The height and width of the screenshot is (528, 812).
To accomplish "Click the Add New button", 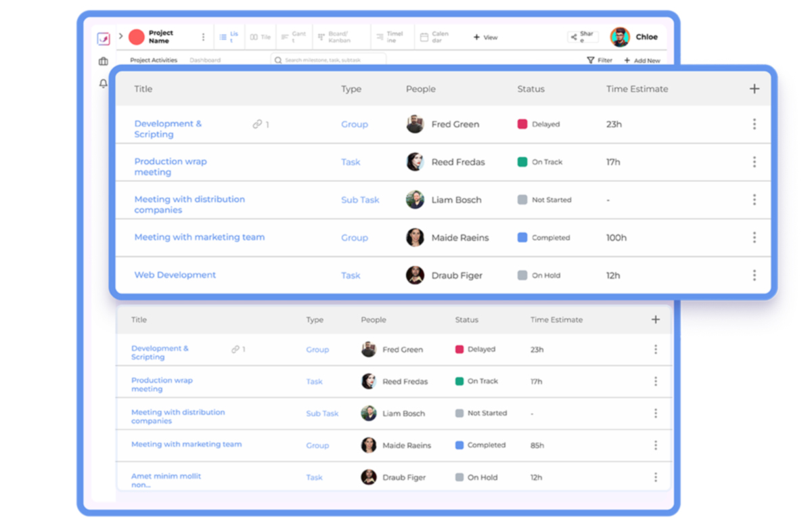I will click(641, 60).
